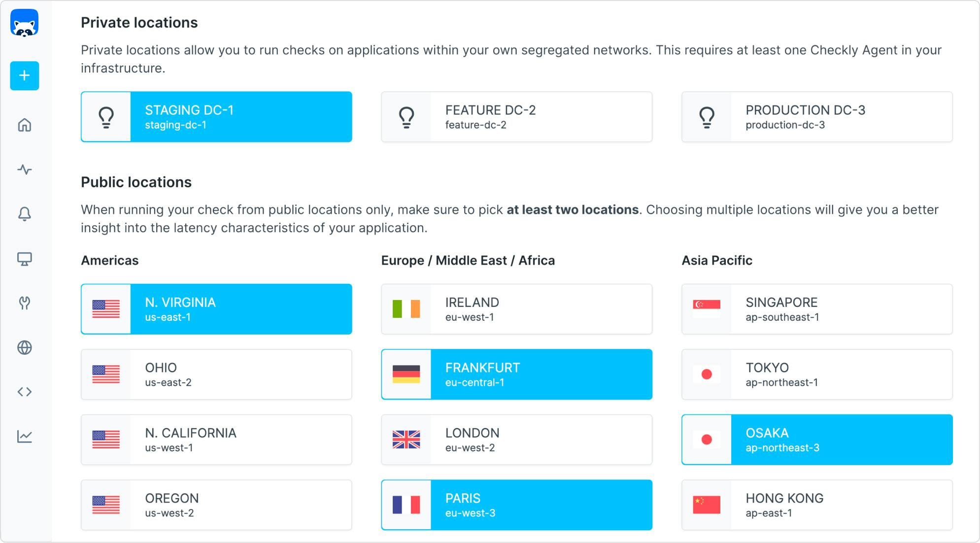Select the Ohio us-east-2 location
Image resolution: width=980 pixels, height=543 pixels.
click(216, 374)
